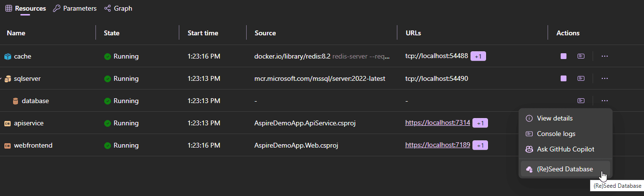644x196 pixels.
Task: Click the Redis cache resource icon
Action: [x=7, y=57]
